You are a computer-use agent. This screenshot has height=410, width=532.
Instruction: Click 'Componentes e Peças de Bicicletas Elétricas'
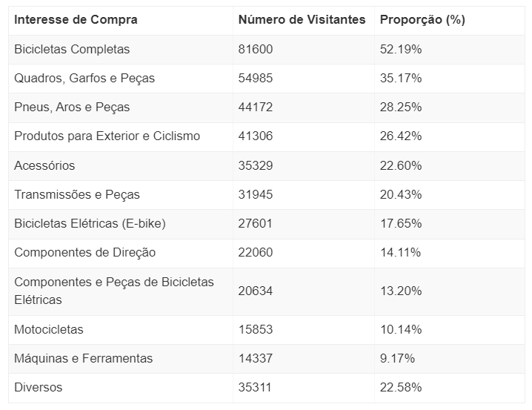coord(113,291)
